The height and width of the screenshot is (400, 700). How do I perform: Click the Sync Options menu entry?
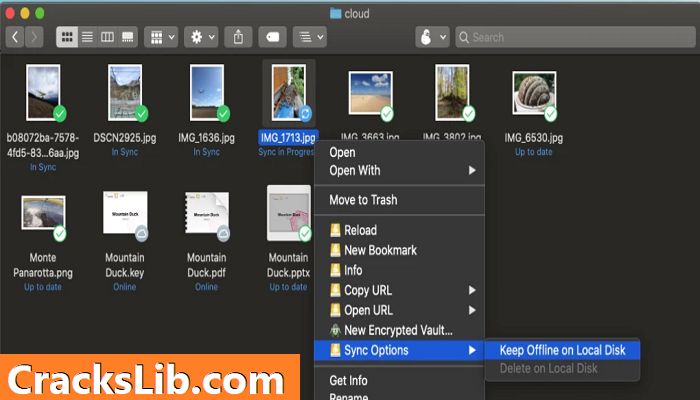click(x=400, y=350)
